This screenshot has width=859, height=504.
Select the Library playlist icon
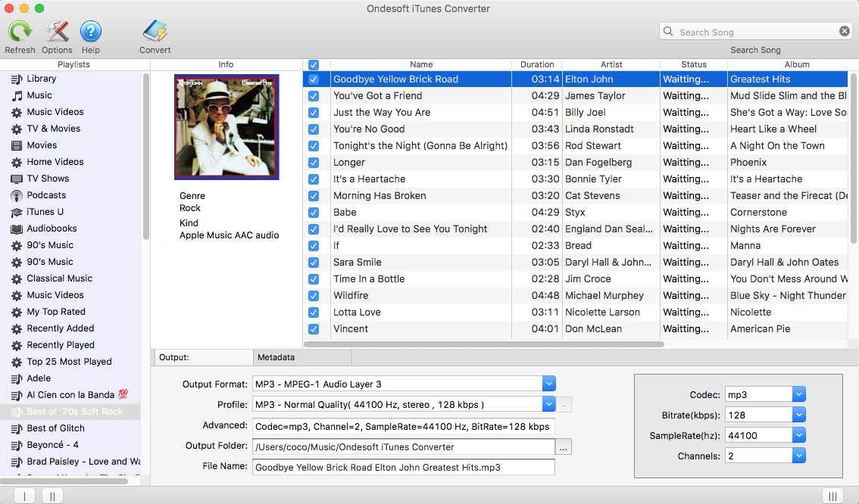(x=17, y=79)
